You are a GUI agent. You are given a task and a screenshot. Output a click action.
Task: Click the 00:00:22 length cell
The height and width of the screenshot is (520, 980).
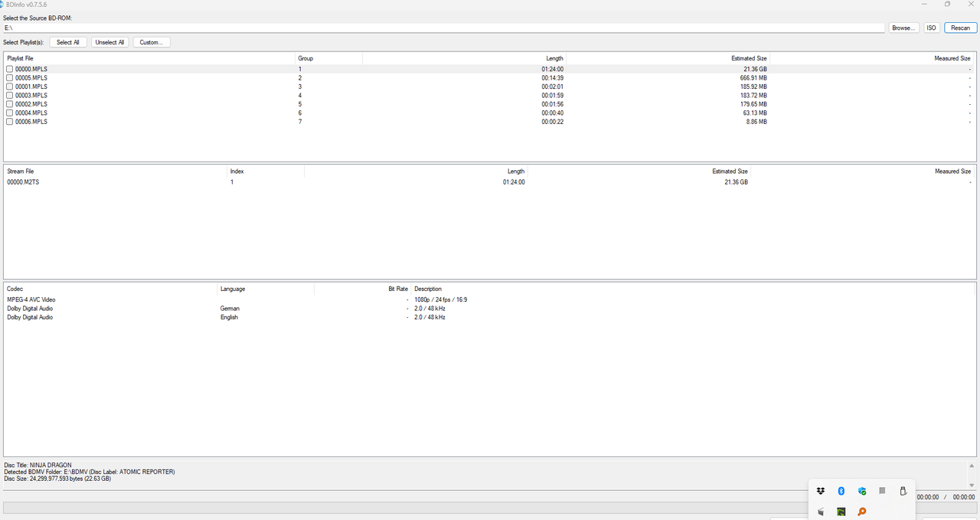click(552, 122)
